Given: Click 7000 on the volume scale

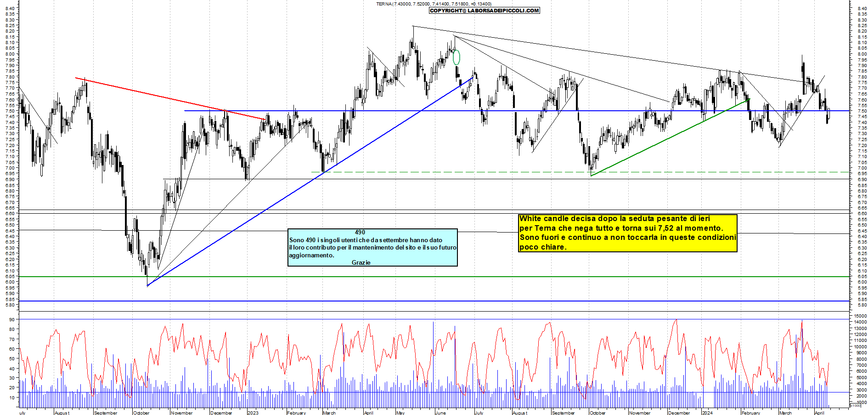Looking at the screenshot, I should 862,365.
